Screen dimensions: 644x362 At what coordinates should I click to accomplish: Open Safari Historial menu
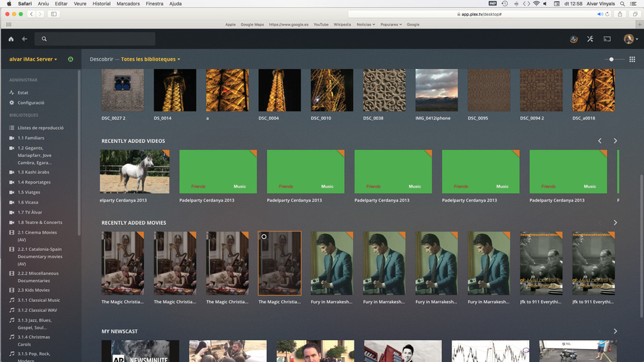(102, 3)
